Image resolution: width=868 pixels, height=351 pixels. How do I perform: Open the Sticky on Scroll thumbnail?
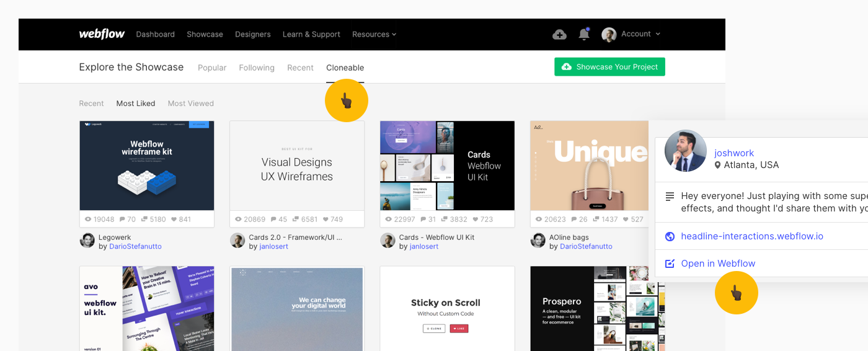447,309
